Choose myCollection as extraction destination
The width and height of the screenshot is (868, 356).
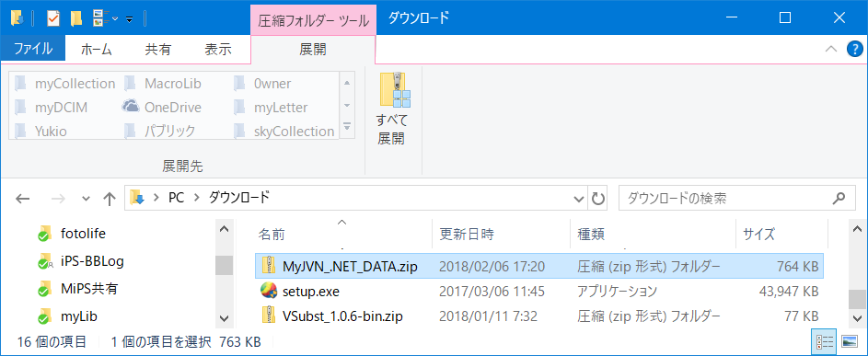click(x=65, y=84)
